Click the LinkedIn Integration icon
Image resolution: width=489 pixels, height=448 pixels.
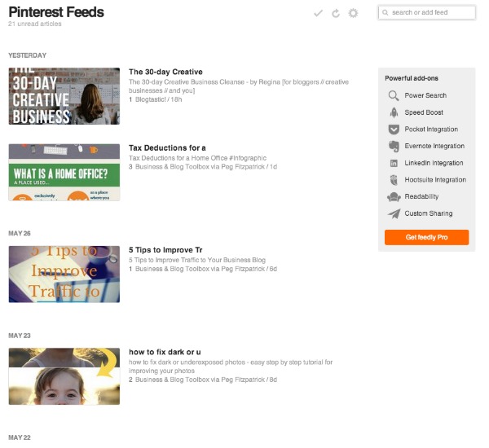pos(394,163)
